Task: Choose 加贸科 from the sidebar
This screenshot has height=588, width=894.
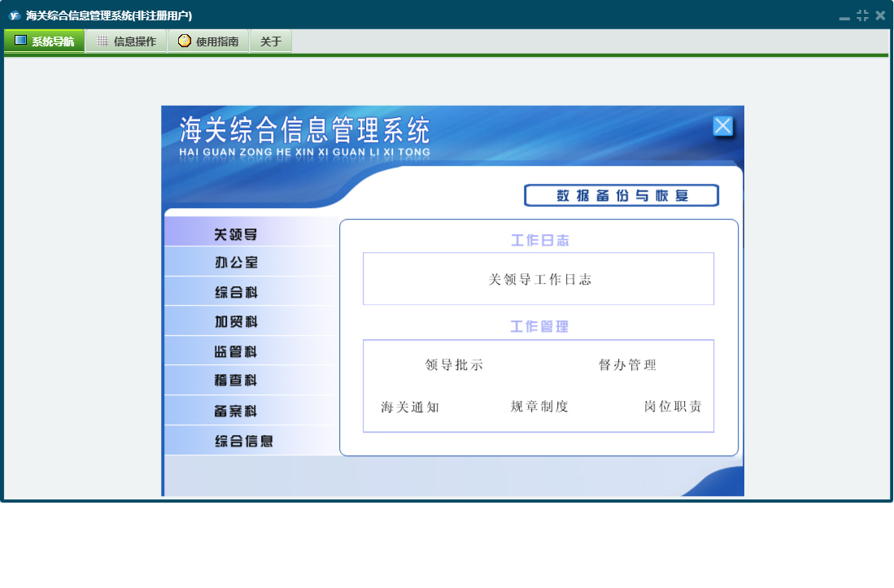Action: 236,322
